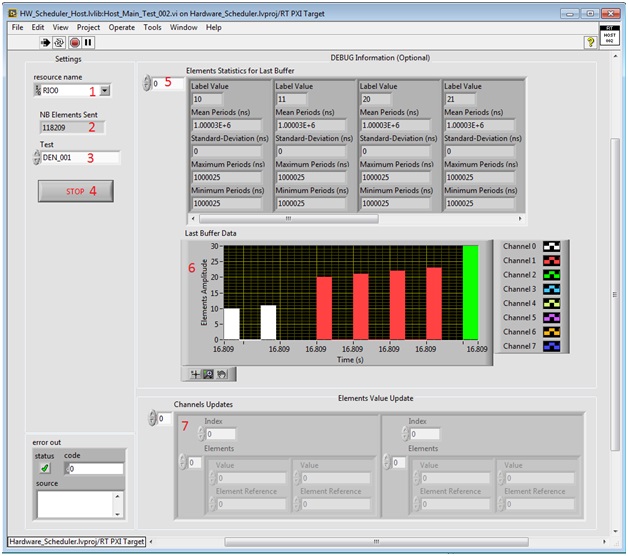Open the Operate menu

pyautogui.click(x=122, y=27)
